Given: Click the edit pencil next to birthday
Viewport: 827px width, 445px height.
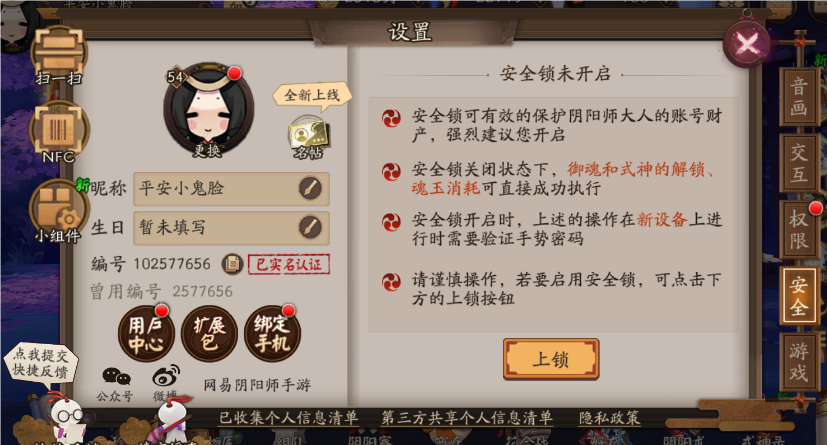Looking at the screenshot, I should [x=310, y=227].
